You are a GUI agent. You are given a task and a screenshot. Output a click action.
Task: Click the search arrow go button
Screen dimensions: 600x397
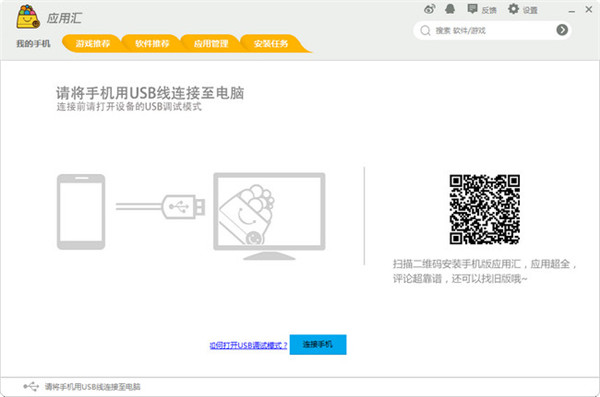click(x=562, y=30)
